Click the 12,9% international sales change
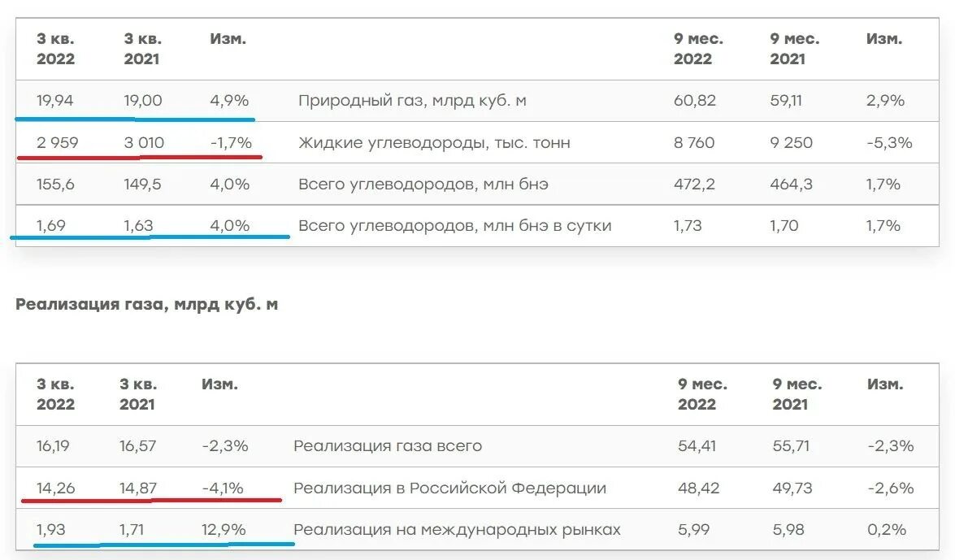This screenshot has height=560, width=955. click(x=224, y=530)
